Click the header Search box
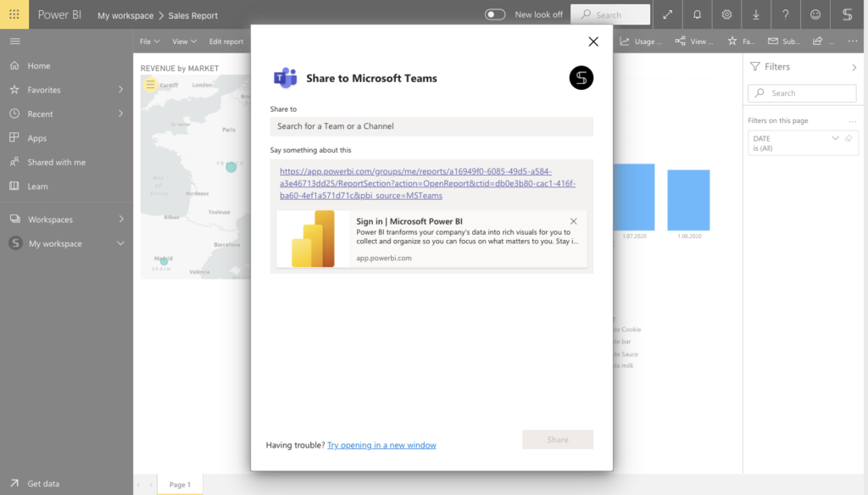 pyautogui.click(x=610, y=15)
